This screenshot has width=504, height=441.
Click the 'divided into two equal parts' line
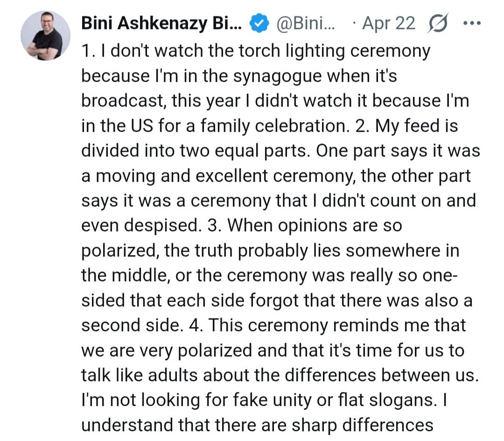coord(280,151)
